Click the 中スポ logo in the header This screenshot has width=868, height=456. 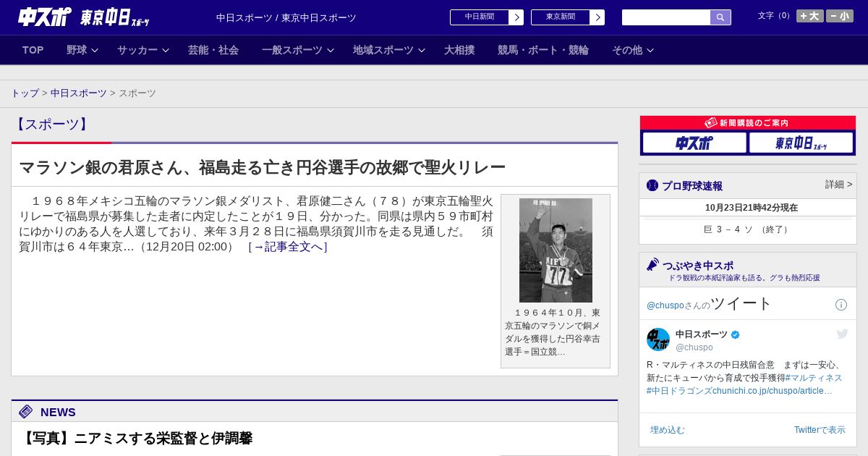[x=44, y=17]
